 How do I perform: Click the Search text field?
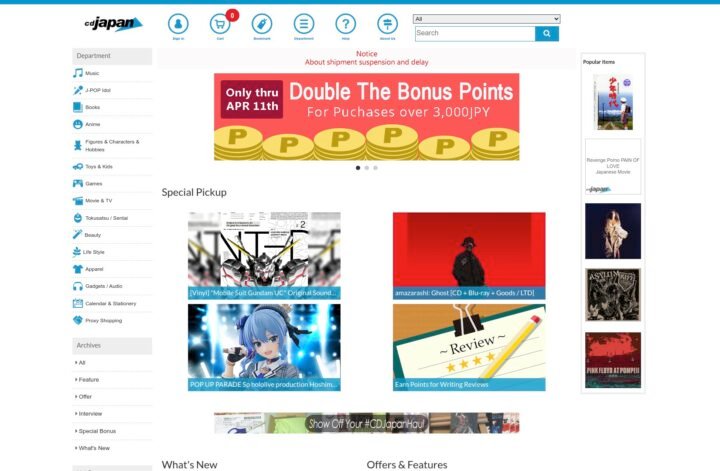pos(475,34)
